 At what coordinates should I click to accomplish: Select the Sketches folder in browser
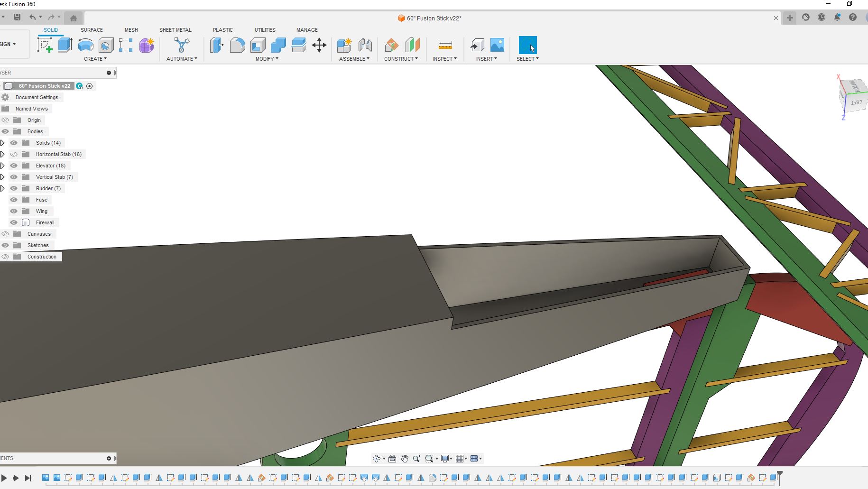[38, 245]
